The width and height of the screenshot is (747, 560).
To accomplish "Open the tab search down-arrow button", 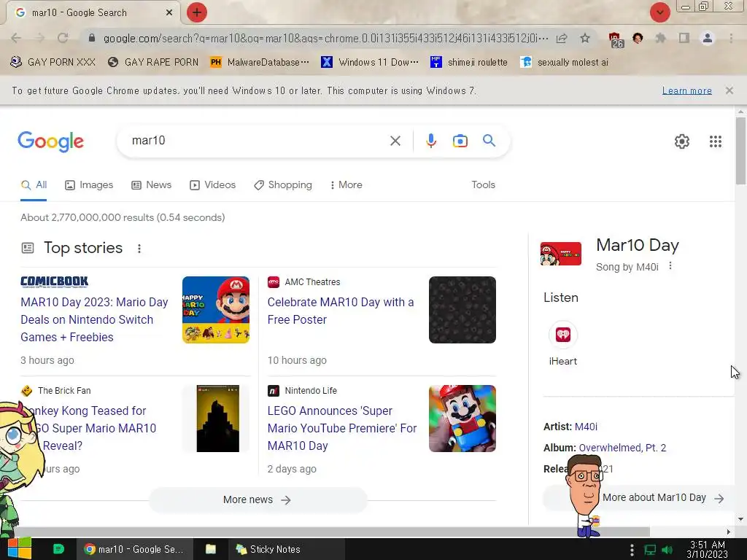I will tap(659, 12).
